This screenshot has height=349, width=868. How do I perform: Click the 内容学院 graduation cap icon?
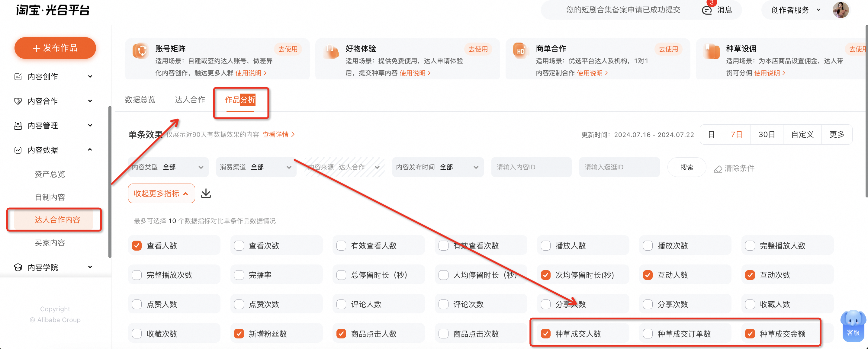pyautogui.click(x=18, y=267)
